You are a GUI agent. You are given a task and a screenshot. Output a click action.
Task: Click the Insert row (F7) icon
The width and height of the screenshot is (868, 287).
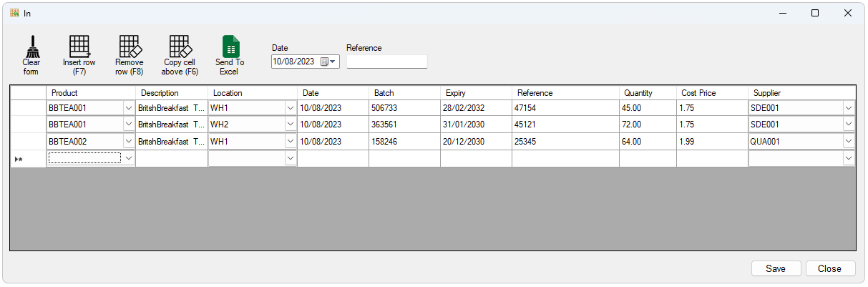(79, 47)
